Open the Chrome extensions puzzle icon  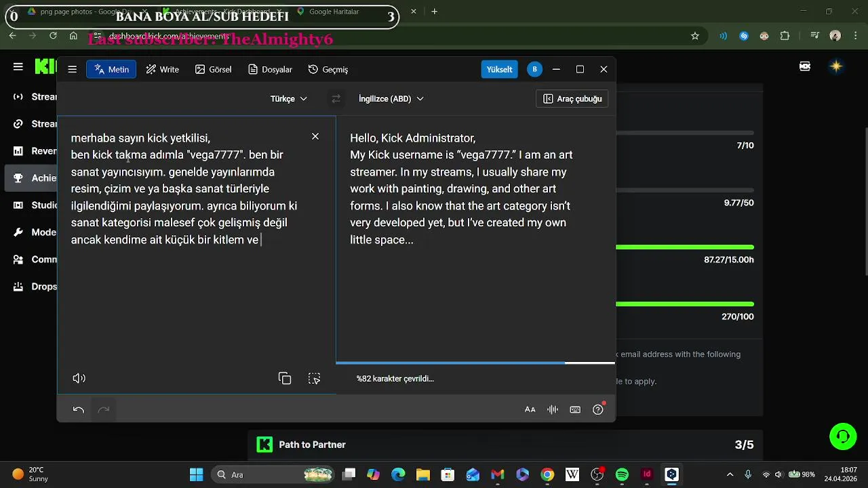(x=785, y=36)
